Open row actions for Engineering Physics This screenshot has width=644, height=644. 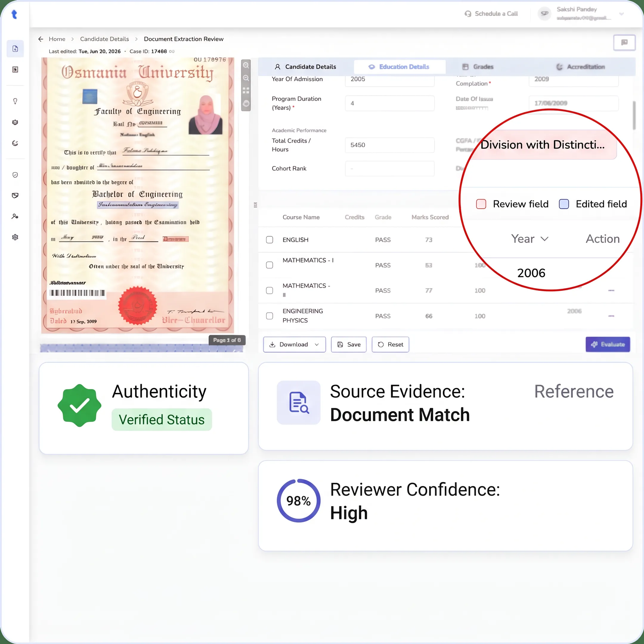pyautogui.click(x=611, y=316)
